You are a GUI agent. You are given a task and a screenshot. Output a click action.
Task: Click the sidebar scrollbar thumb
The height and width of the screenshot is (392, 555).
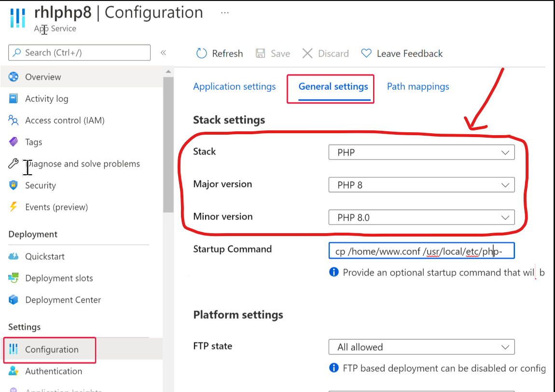(168, 144)
